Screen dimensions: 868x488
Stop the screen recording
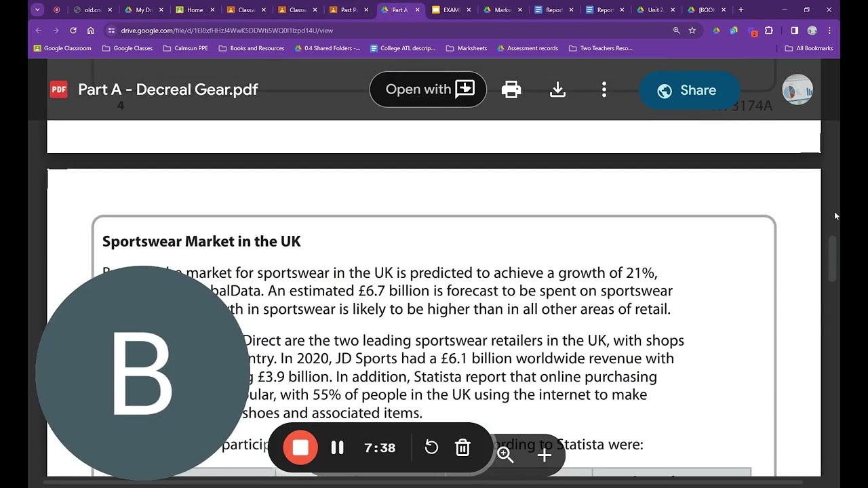point(300,447)
